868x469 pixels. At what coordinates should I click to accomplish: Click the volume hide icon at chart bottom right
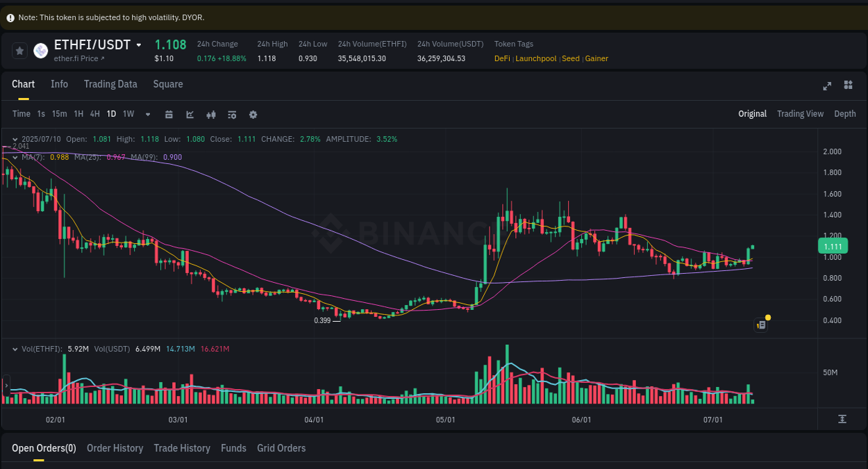tap(842, 419)
